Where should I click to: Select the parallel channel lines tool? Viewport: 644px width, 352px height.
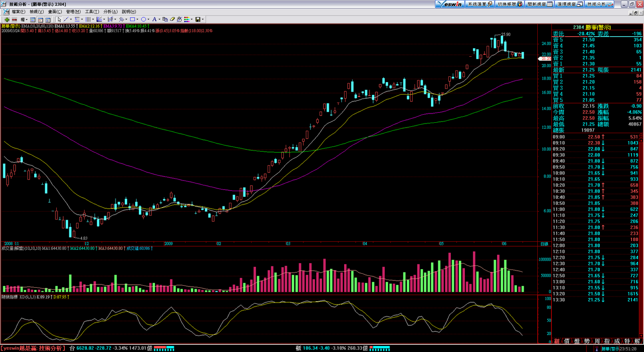(110, 19)
